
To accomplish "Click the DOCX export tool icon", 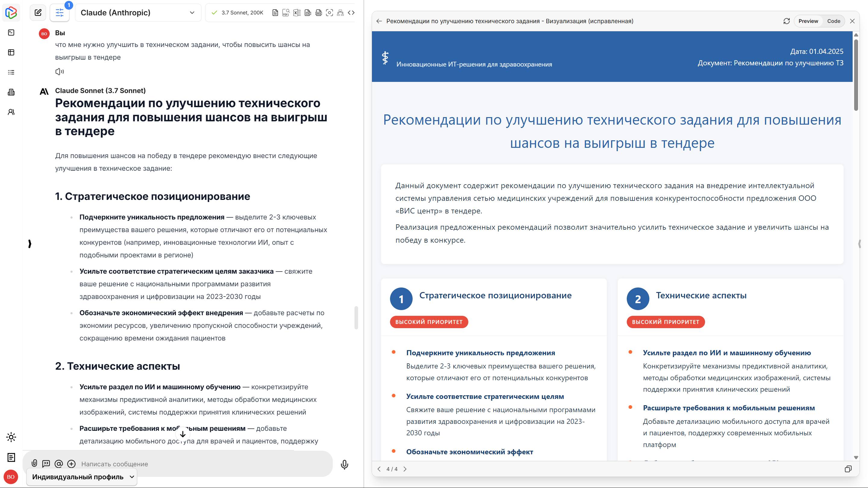I will (318, 13).
